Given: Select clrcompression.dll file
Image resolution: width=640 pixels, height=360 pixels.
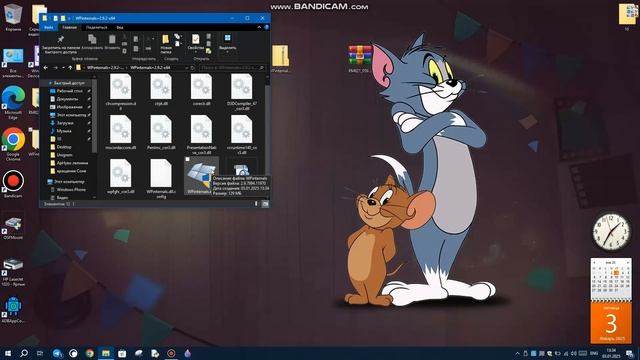Looking at the screenshot, I should (x=120, y=92).
